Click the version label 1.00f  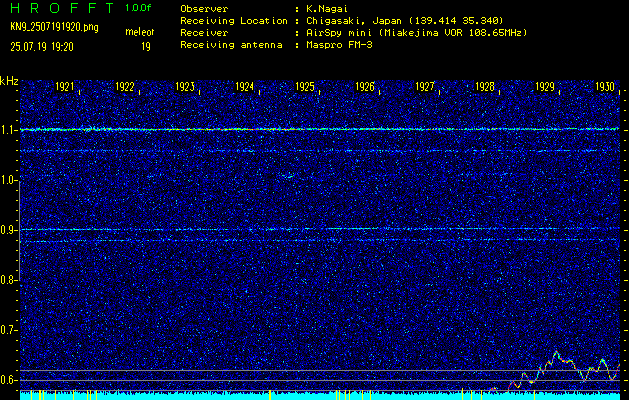coord(138,8)
